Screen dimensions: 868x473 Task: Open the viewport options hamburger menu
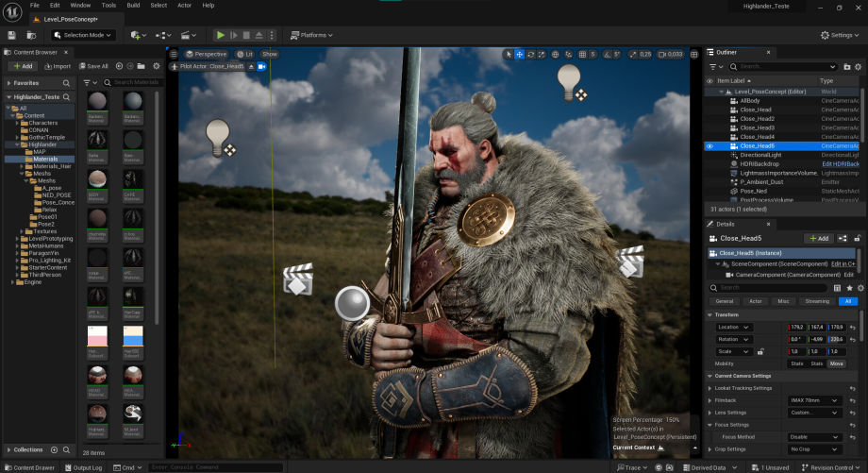(x=174, y=54)
